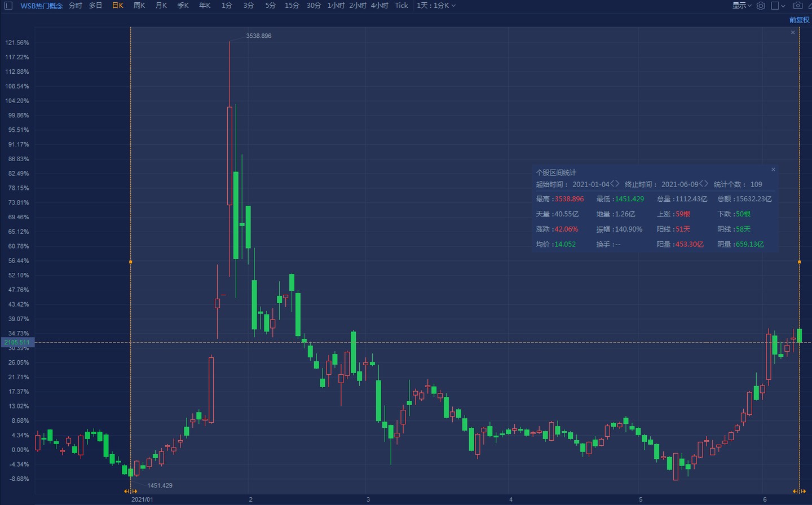This screenshot has width=812, height=505.
Task: Expand the layout dropdown arrow beside square icon
Action: pyautogui.click(x=783, y=6)
